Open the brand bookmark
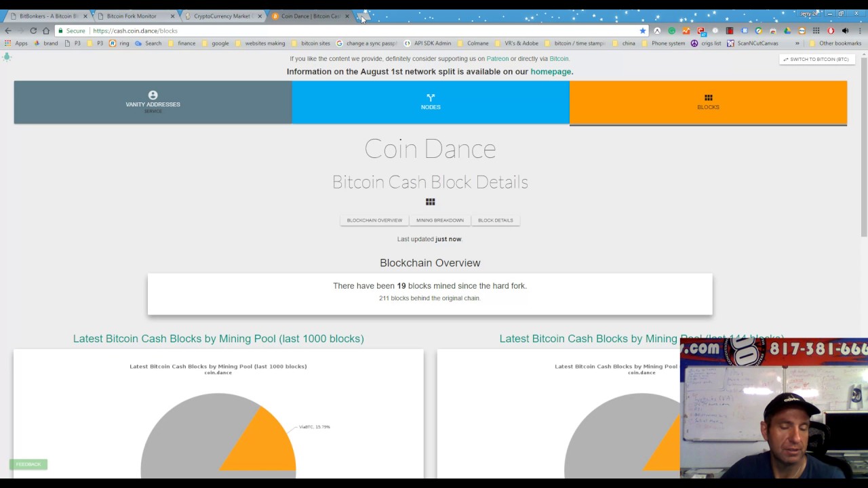868x488 pixels. 46,43
